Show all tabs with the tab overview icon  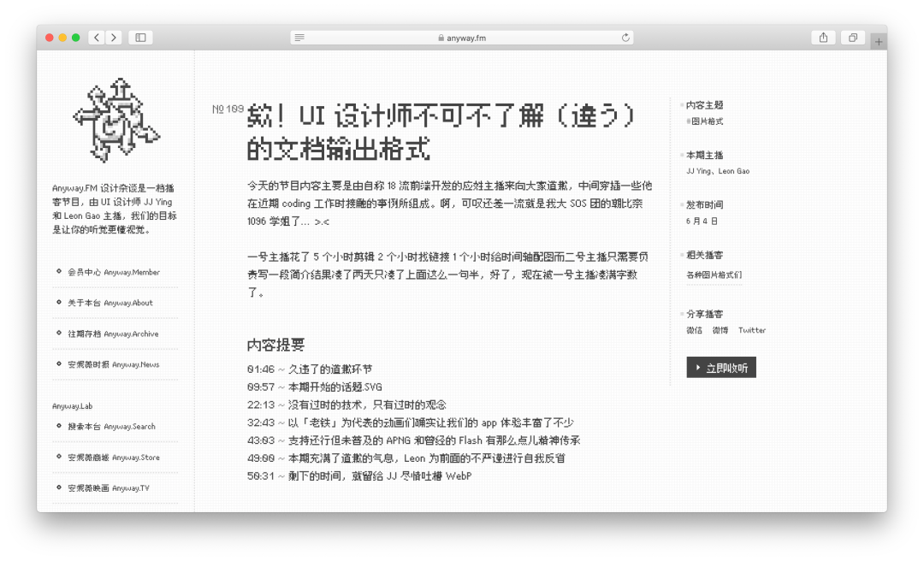(853, 38)
